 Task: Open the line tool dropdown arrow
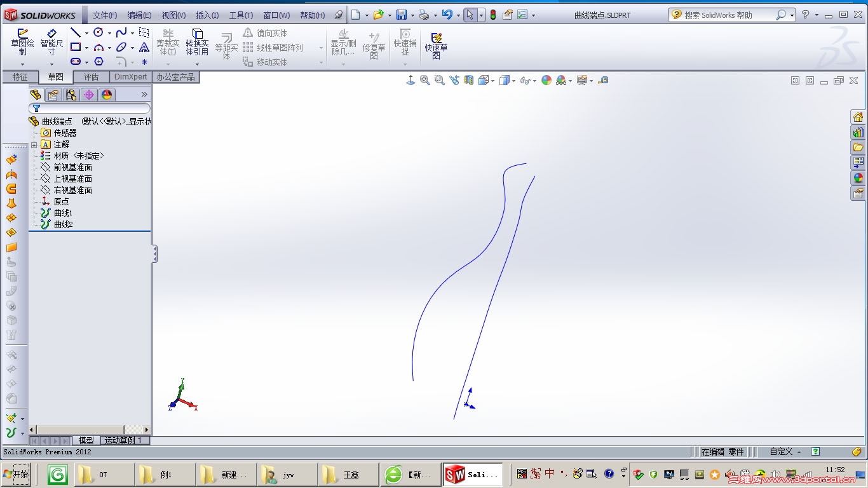86,33
